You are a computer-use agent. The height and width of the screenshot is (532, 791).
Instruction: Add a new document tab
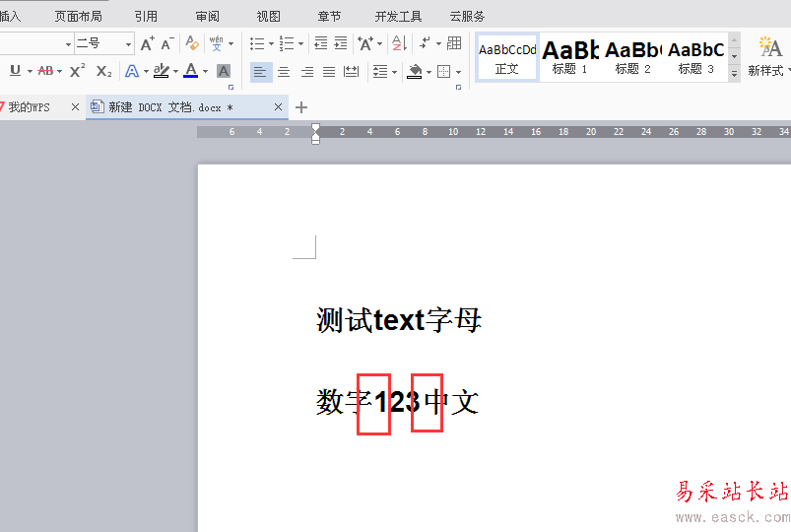coord(301,107)
